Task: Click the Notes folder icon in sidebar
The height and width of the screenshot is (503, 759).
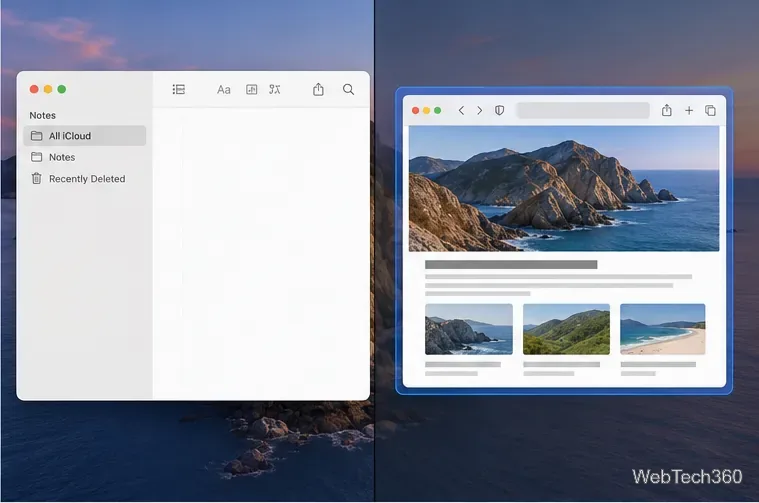Action: pos(36,157)
